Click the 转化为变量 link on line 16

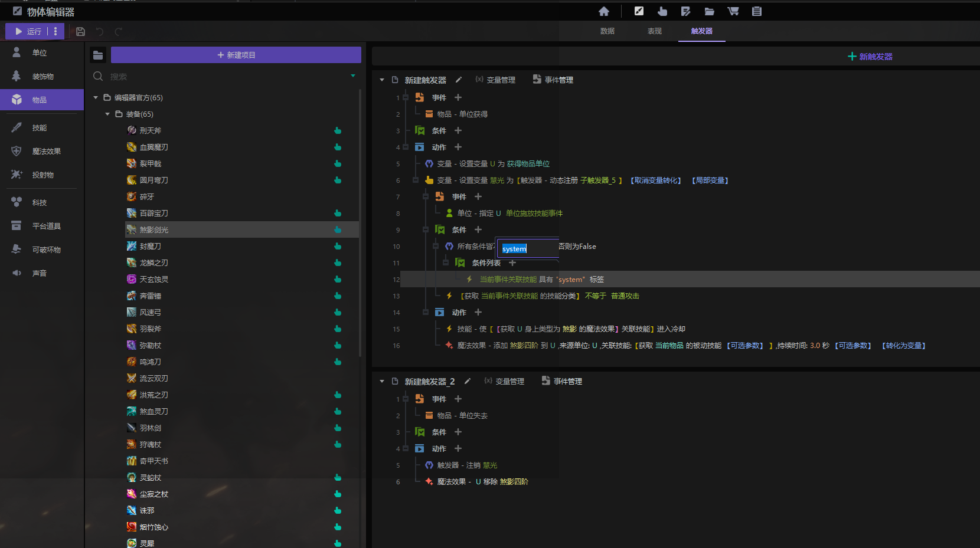tap(904, 345)
